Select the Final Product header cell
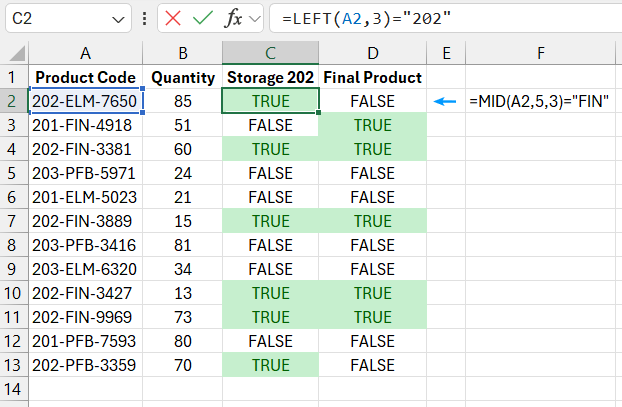 (373, 77)
